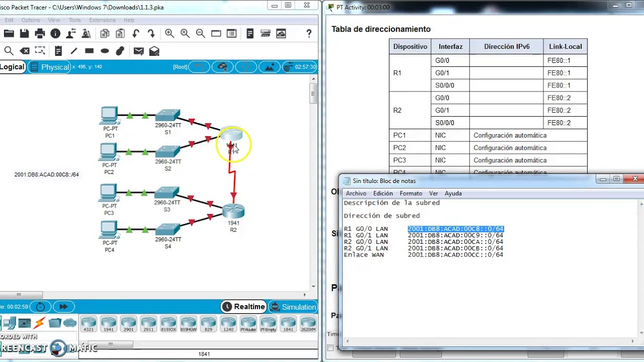Screen dimensions: 644x362
Task: Choose the Inspect magnifier tool
Action: (x=9, y=51)
